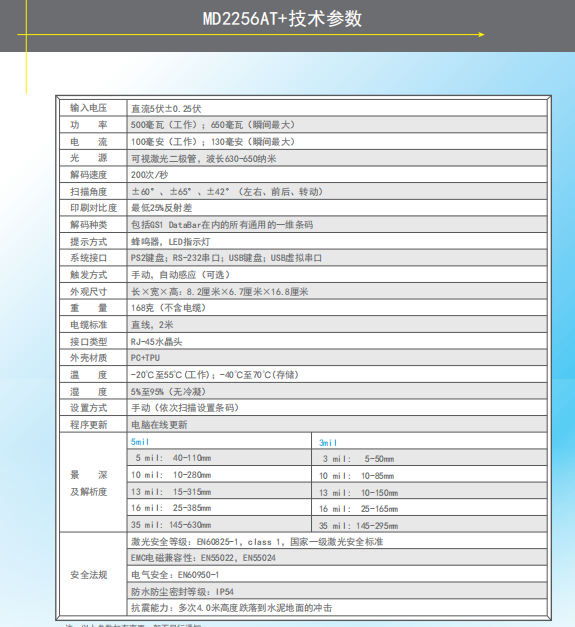Click the 功率 value 500毫瓦（工作）

click(164, 125)
